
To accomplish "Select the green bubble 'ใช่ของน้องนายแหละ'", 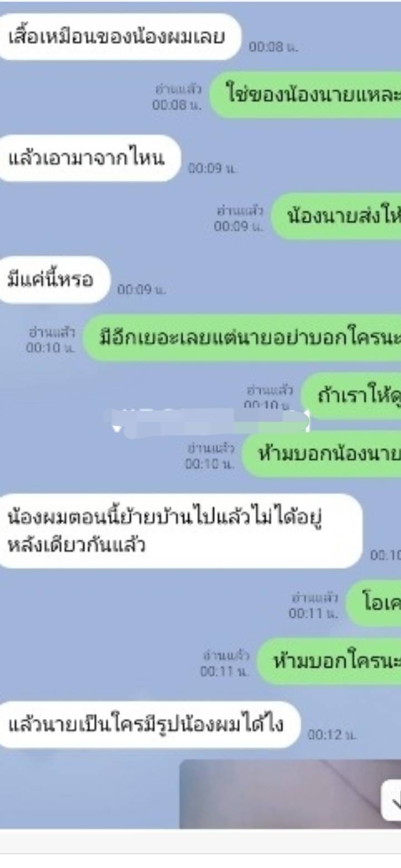I will coord(305,95).
